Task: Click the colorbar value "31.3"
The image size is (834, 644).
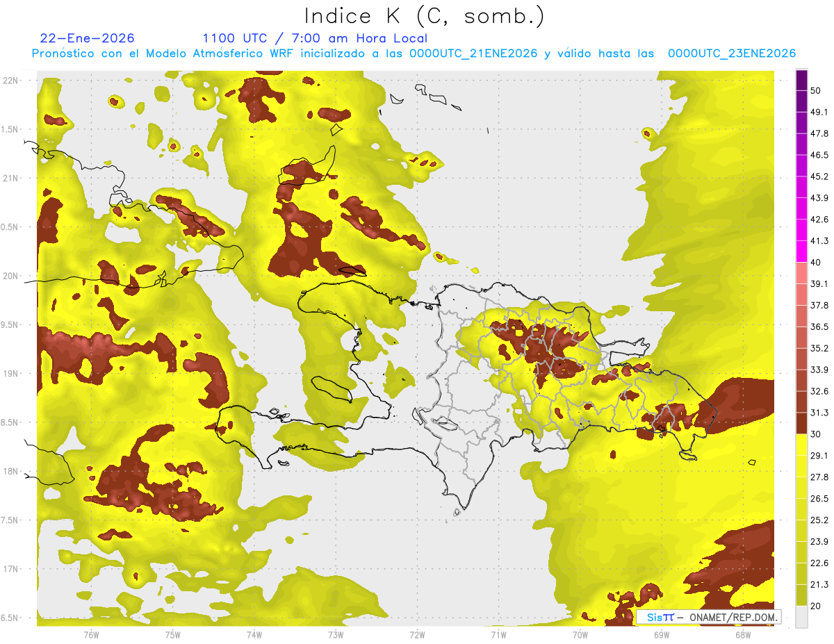Action: [x=819, y=413]
